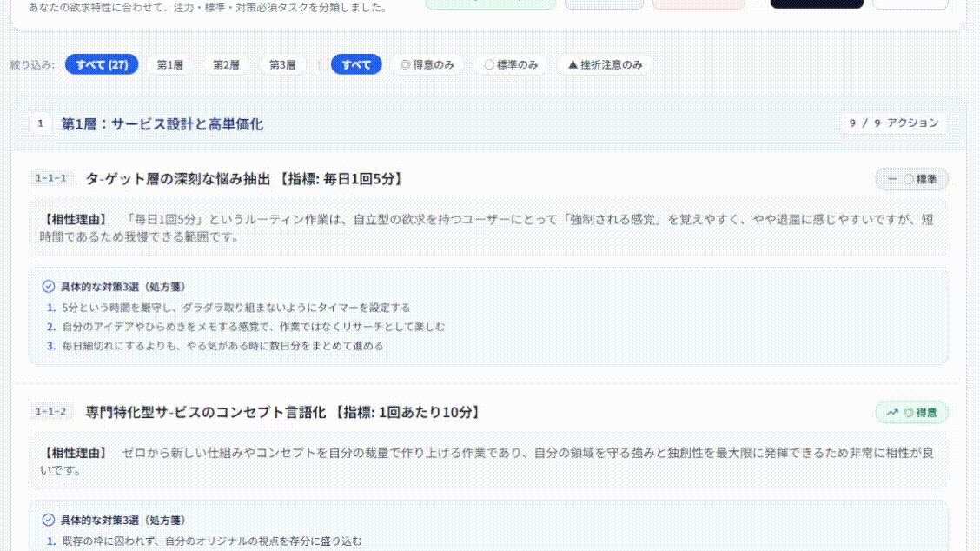Select the すべて (27) layer filter

102,64
